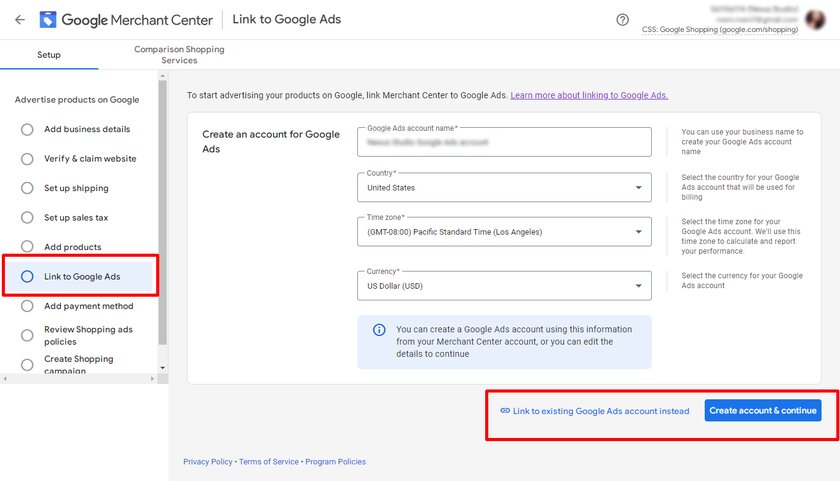Open Learn more about linking to Google Ads
The width and height of the screenshot is (840, 481).
(x=589, y=95)
